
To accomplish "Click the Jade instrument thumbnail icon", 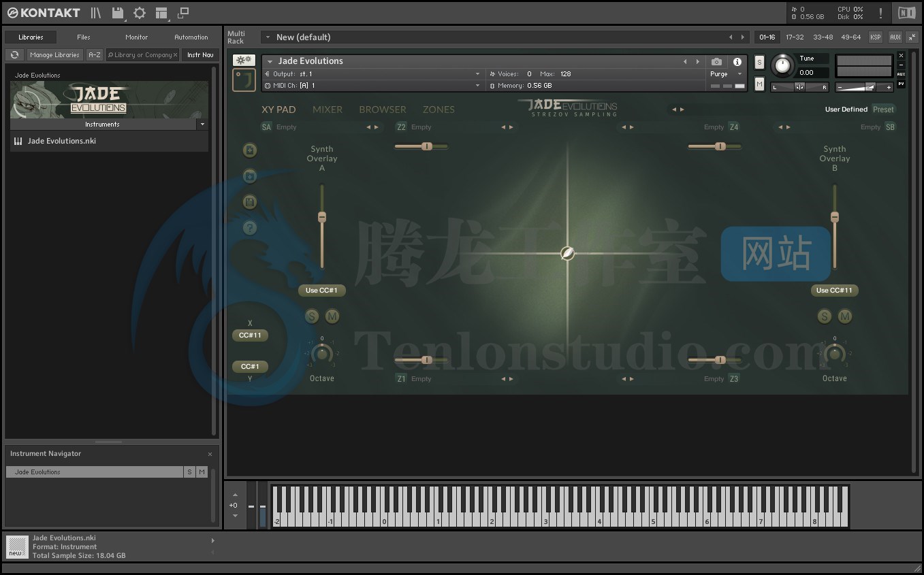I will [244, 80].
